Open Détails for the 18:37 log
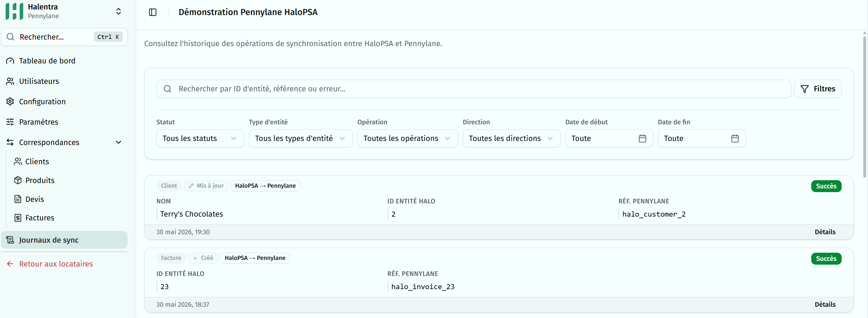Screen dimensions: 868x318 pos(825,305)
